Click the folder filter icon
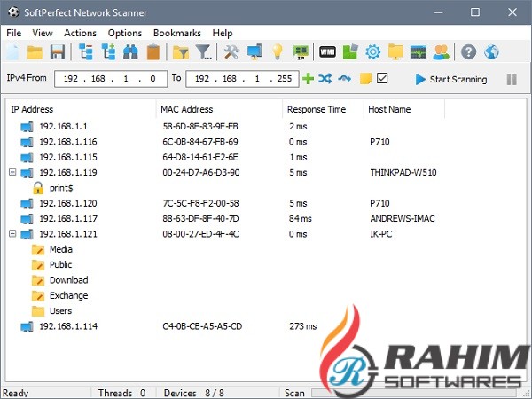 (181, 52)
